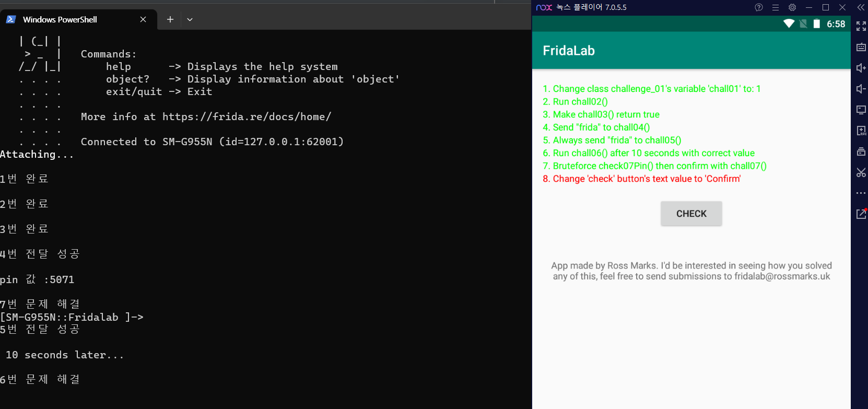The width and height of the screenshot is (868, 409).
Task: Open the Nox share/export icon with red dot
Action: click(861, 214)
